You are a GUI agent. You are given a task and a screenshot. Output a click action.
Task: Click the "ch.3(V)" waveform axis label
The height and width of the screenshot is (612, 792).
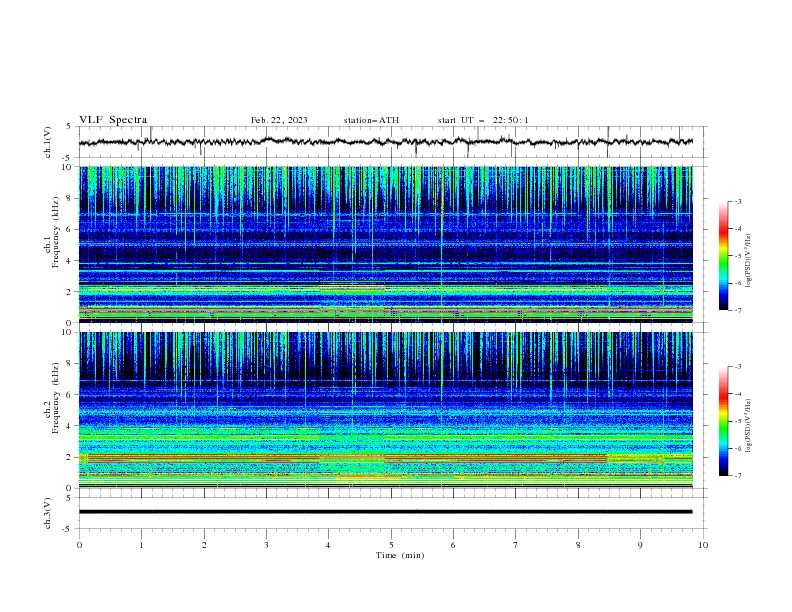tap(48, 513)
